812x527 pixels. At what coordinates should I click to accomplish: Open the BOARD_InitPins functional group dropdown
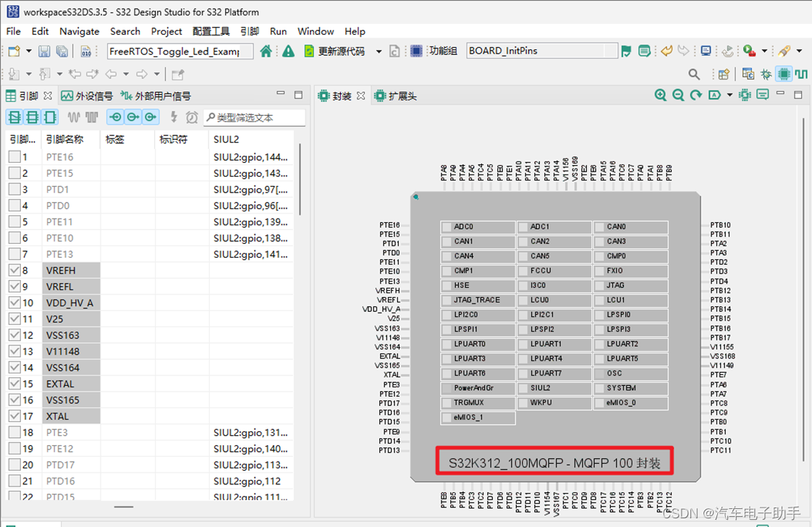(611, 51)
